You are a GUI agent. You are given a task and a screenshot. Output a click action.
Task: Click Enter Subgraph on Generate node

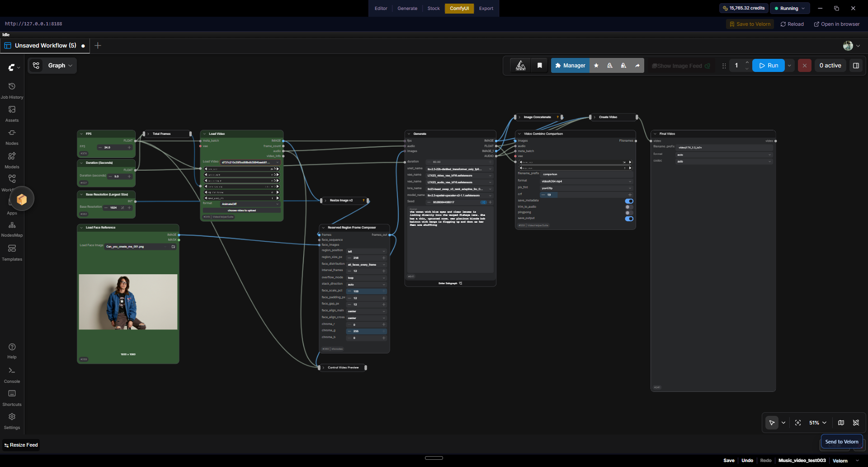point(450,283)
